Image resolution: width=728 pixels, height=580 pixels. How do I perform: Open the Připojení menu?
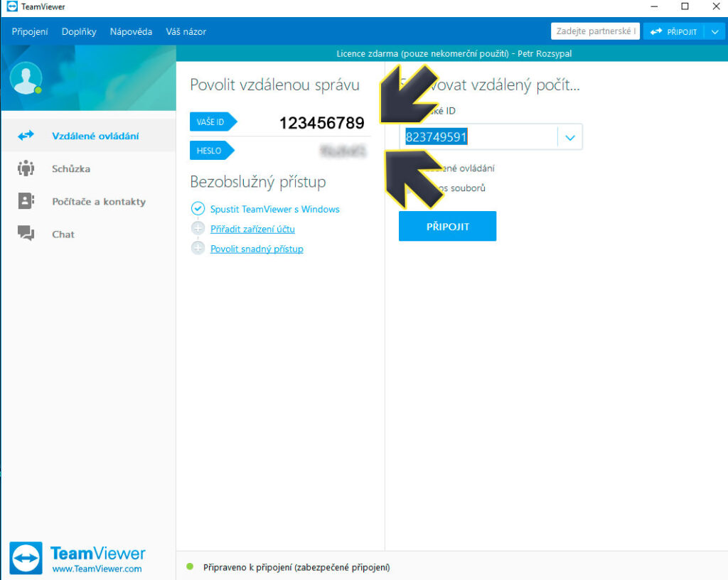pyautogui.click(x=30, y=32)
